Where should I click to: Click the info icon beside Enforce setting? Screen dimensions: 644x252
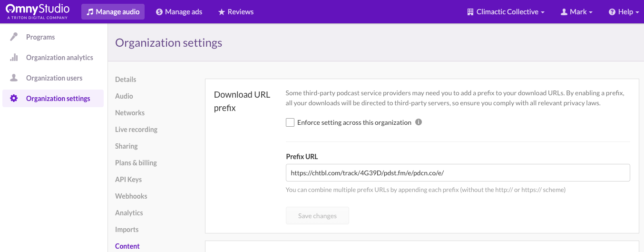click(x=419, y=122)
